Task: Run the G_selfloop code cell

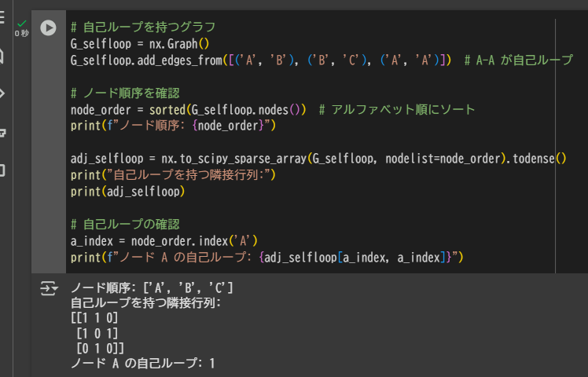Action: pyautogui.click(x=49, y=27)
